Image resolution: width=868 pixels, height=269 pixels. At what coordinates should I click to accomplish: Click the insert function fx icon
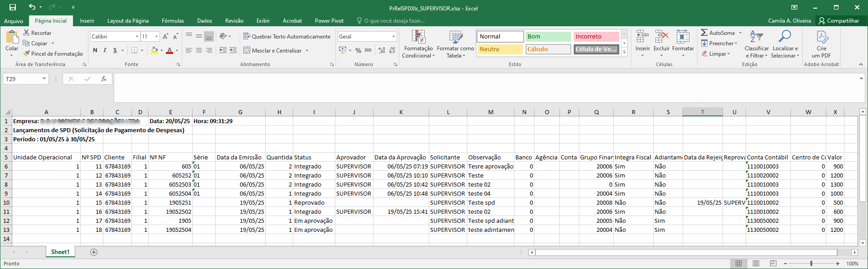104,79
